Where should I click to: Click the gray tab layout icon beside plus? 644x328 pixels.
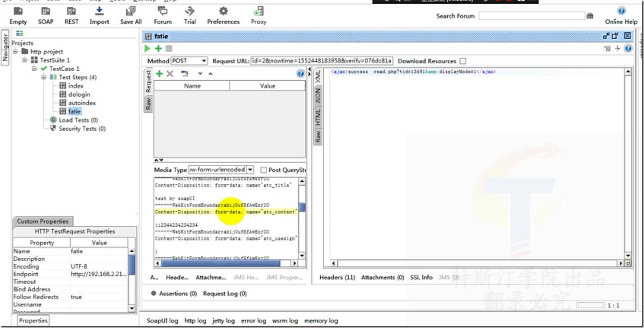click(x=607, y=49)
